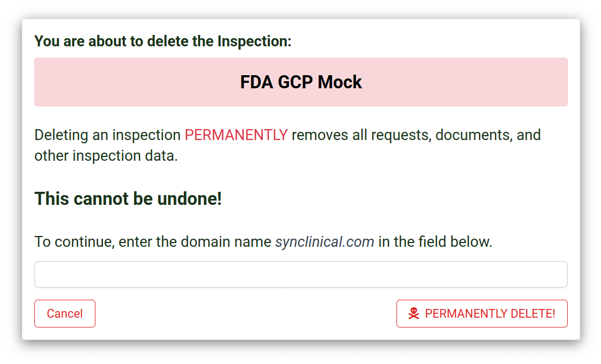Click 'removes all requests, documents, and' text
Viewport: 601px width, 364px height.
(x=416, y=135)
